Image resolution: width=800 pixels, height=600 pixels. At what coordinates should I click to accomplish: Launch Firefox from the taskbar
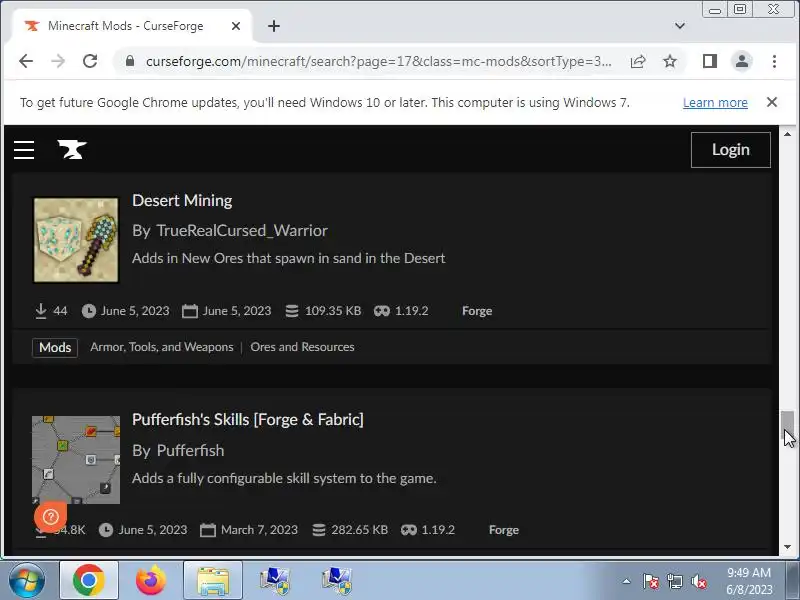tap(151, 580)
